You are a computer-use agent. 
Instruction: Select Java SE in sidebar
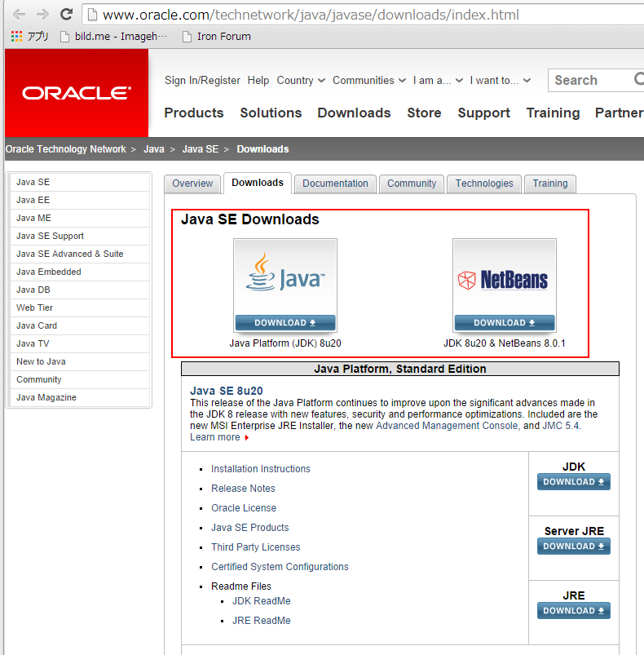[79, 182]
